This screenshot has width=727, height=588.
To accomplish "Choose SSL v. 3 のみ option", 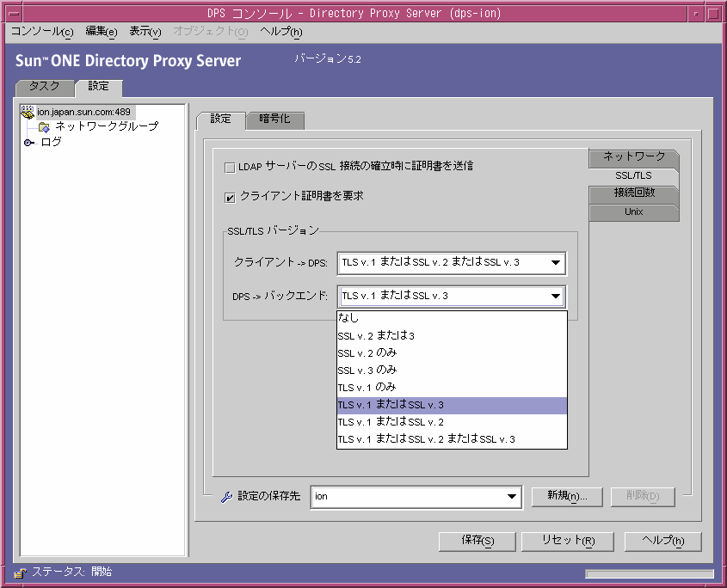I will [x=452, y=371].
